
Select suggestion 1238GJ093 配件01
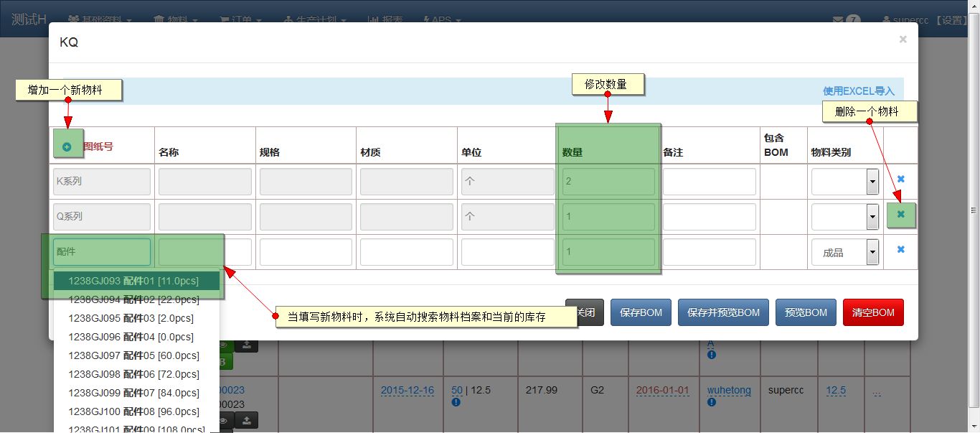tap(133, 281)
